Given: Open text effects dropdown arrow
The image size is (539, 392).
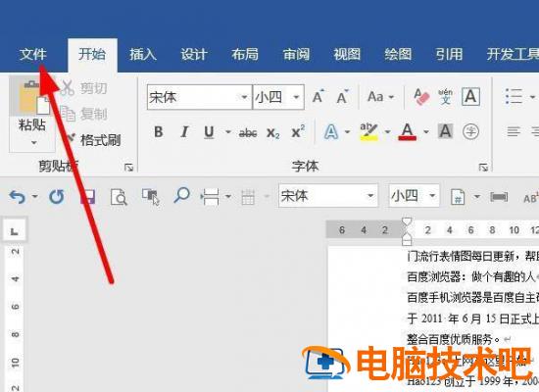Looking at the screenshot, I should [x=347, y=131].
